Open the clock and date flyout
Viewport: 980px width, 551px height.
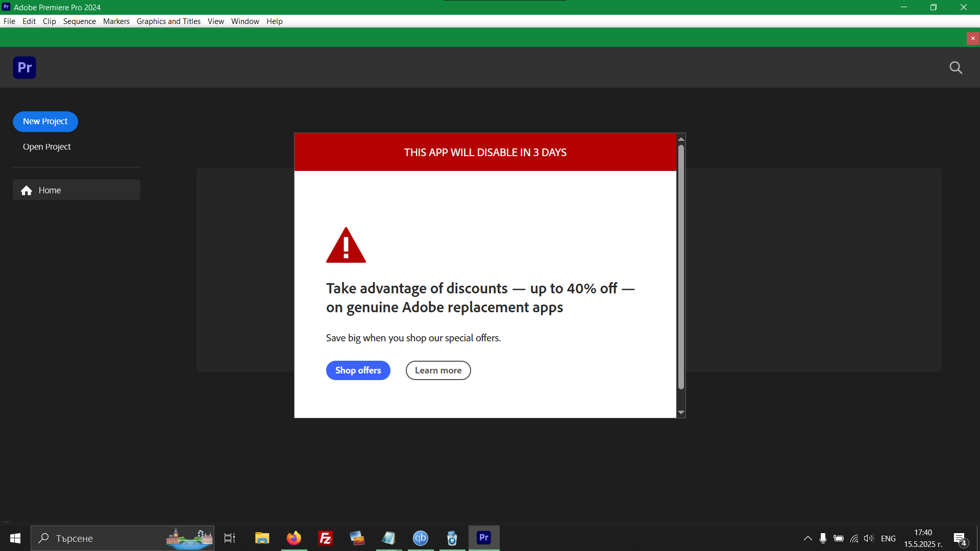tap(923, 538)
